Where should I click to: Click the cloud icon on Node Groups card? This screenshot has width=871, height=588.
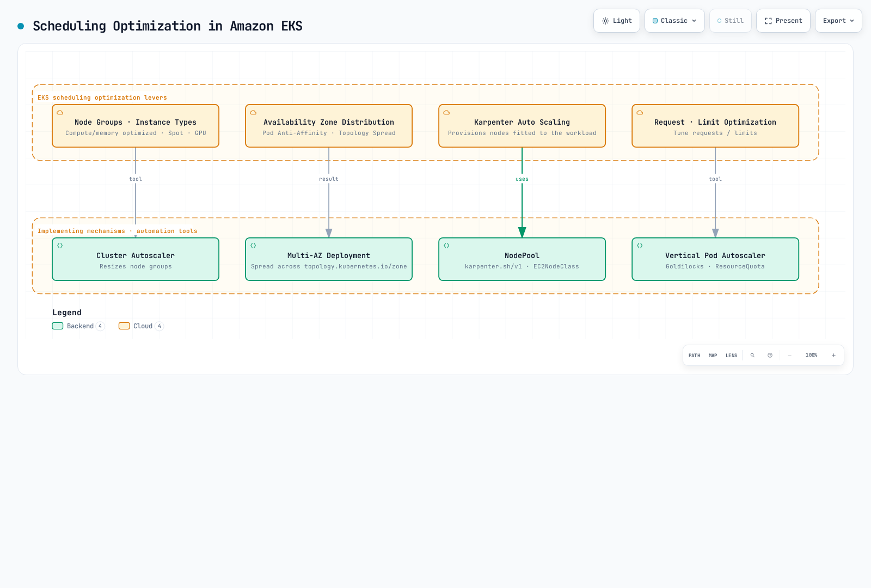click(x=60, y=113)
